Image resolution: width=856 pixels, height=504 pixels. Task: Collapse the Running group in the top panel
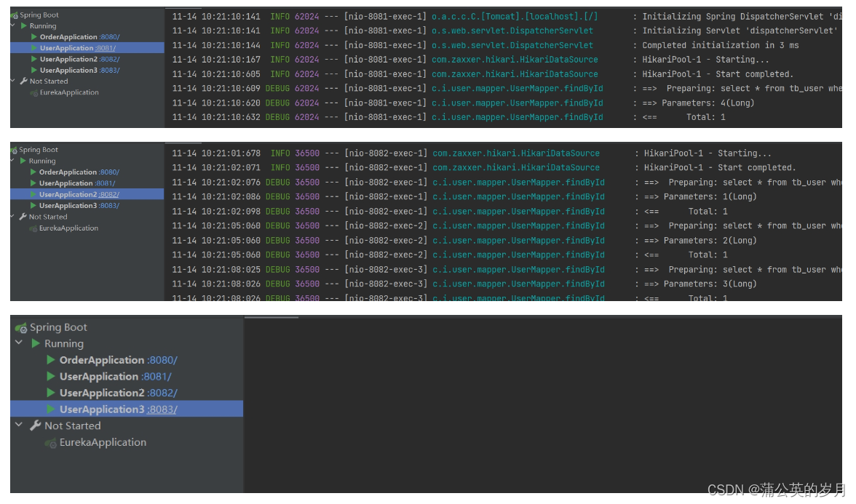point(12,25)
